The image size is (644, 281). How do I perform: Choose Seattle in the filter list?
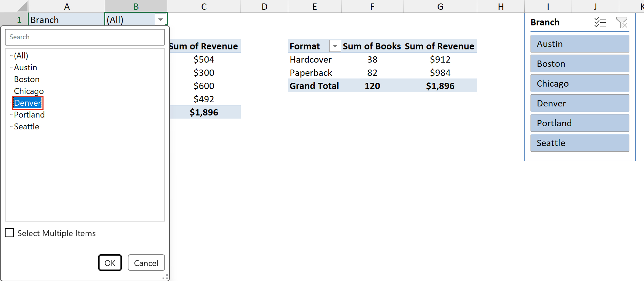(26, 127)
